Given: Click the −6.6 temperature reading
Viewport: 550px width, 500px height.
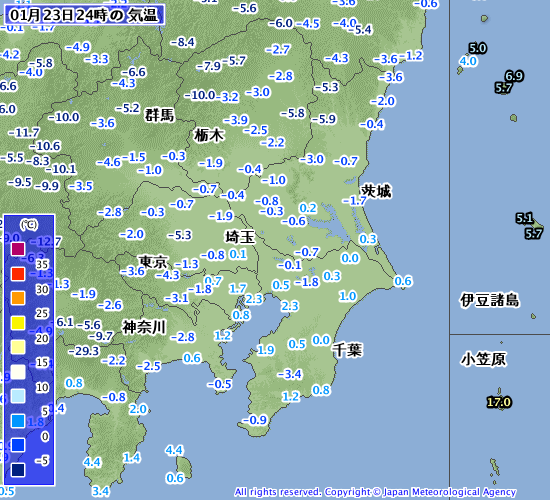Looking at the screenshot, I should (134, 72).
